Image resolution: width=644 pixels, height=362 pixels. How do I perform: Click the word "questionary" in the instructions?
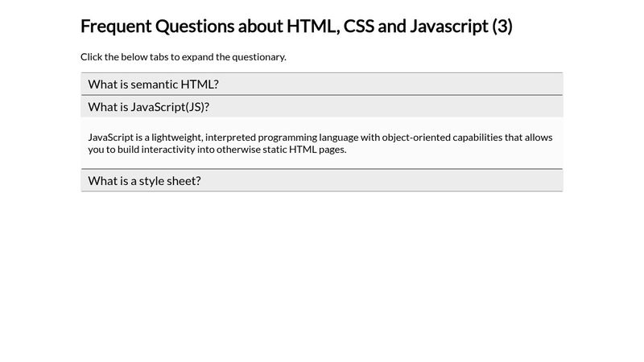(x=259, y=56)
